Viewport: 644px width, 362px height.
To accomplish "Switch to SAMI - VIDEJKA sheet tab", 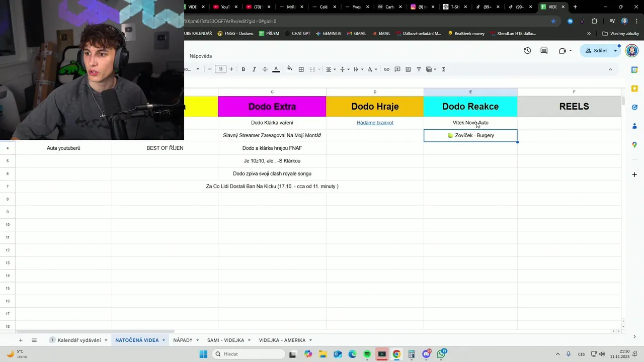I will tap(225, 340).
